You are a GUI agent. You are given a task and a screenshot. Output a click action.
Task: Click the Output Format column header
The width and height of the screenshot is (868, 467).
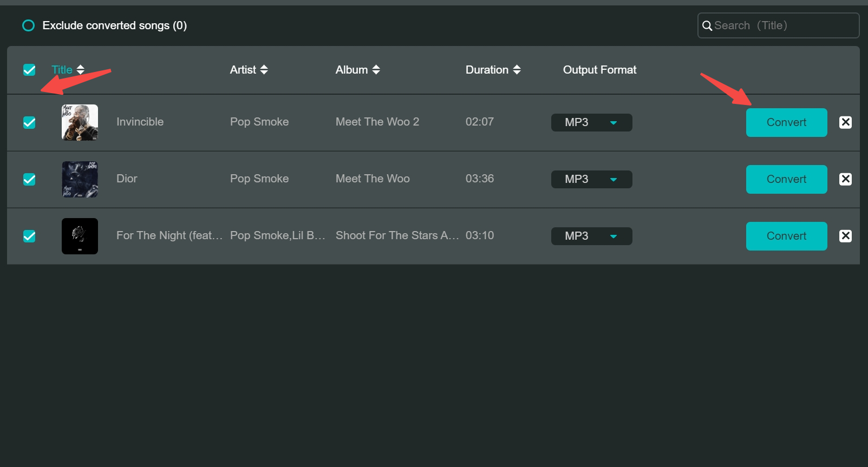tap(599, 70)
